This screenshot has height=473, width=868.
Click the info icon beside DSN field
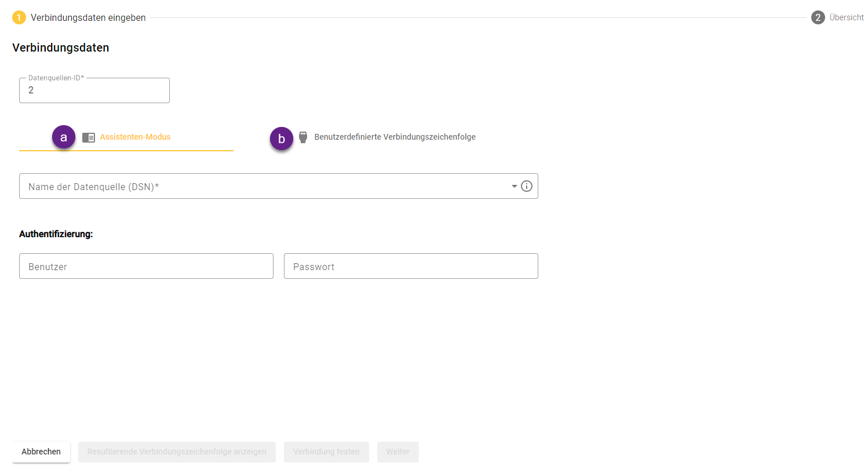pyautogui.click(x=527, y=186)
